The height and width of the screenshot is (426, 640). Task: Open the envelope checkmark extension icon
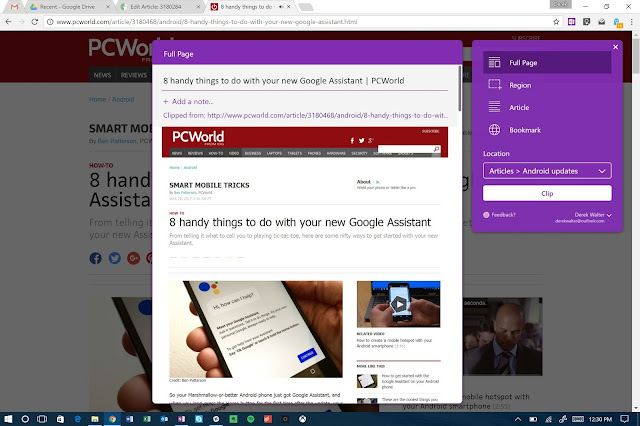pos(602,22)
